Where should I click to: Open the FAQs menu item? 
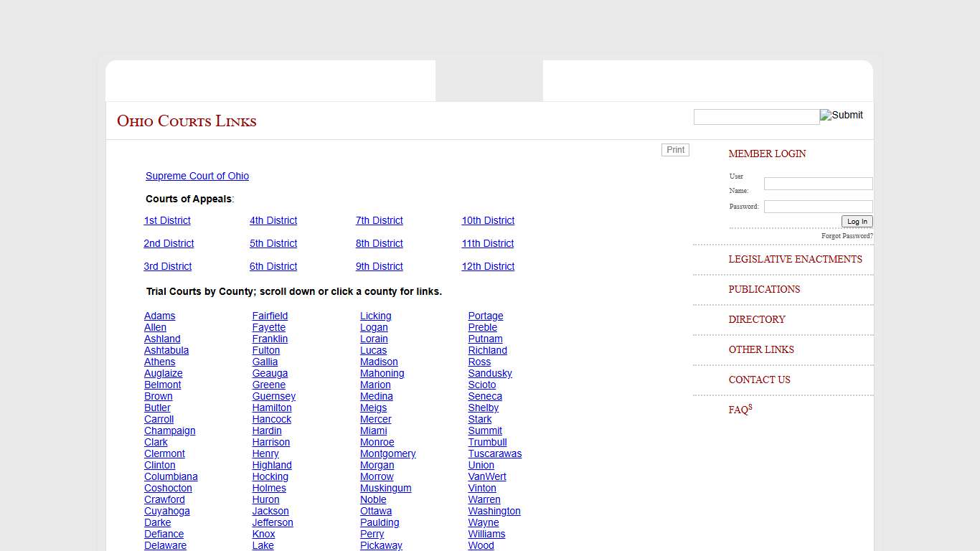pyautogui.click(x=740, y=410)
